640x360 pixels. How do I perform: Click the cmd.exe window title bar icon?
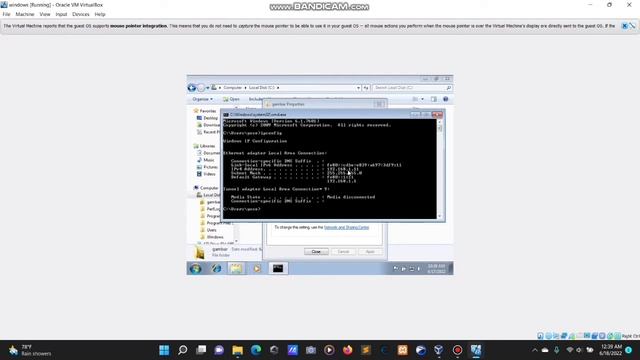[x=226, y=115]
